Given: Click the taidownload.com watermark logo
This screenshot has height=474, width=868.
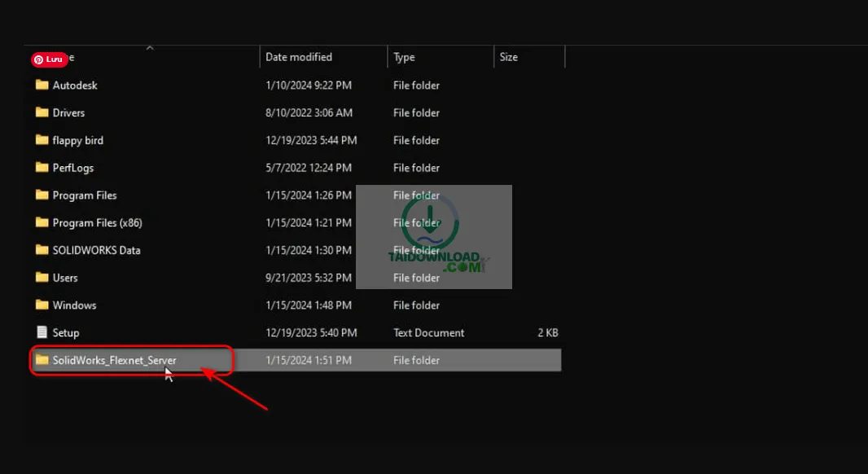Looking at the screenshot, I should click(434, 237).
